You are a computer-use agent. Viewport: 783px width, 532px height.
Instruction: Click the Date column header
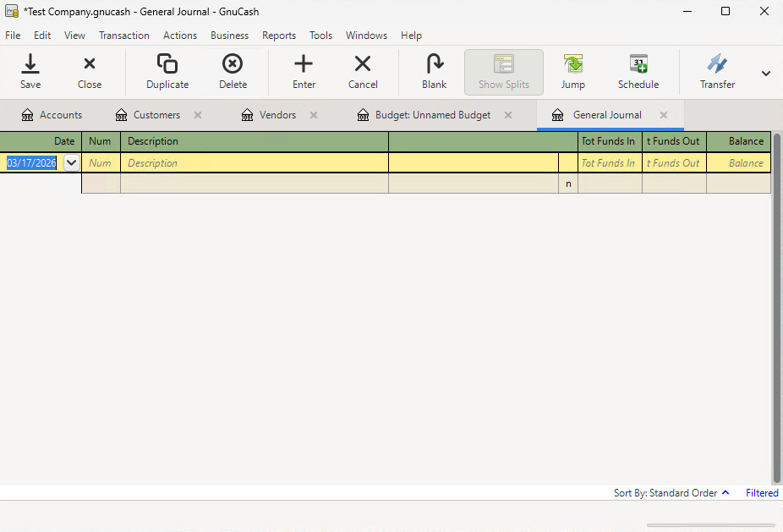point(41,141)
